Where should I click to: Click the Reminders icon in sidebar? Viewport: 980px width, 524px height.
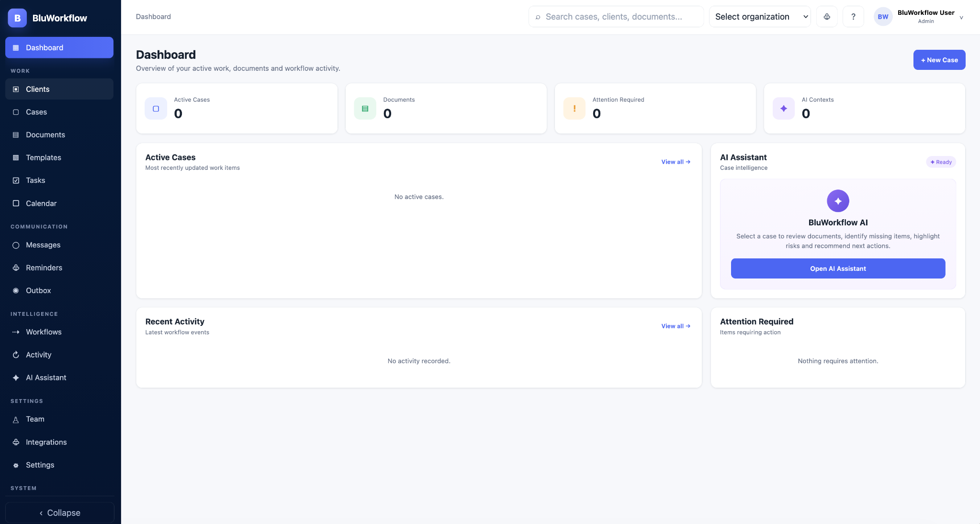click(16, 268)
